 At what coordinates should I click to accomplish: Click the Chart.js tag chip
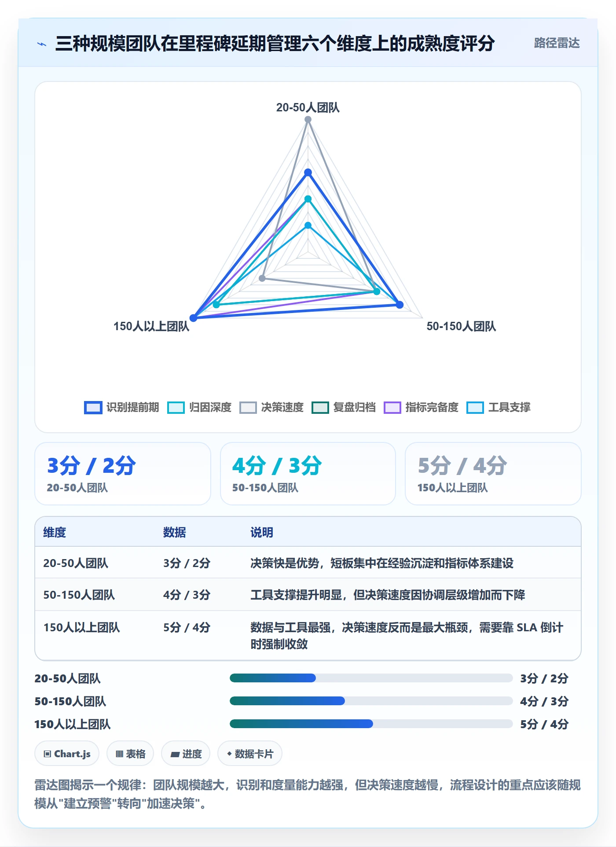click(67, 754)
